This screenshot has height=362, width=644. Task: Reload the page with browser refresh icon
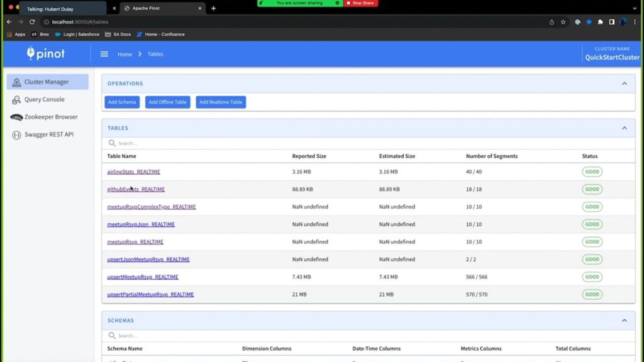[32, 21]
